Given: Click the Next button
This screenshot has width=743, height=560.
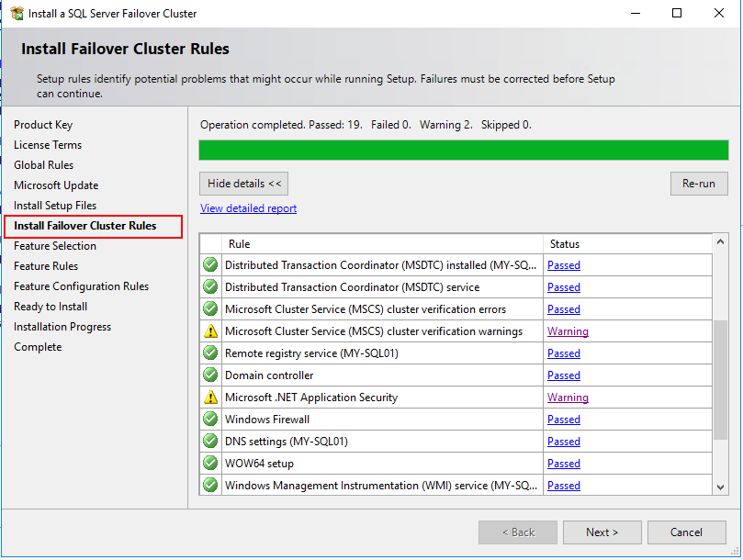Looking at the screenshot, I should click(x=602, y=532).
